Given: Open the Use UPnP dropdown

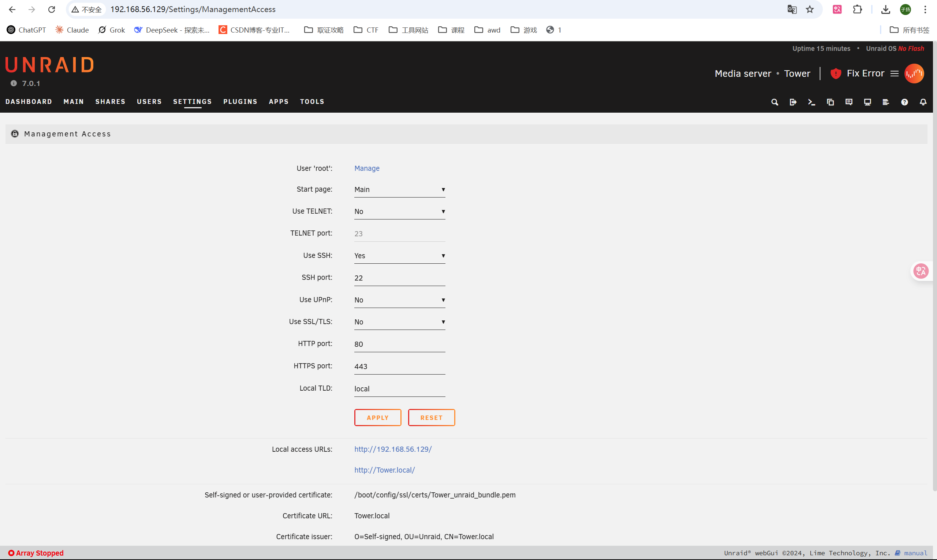Looking at the screenshot, I should [399, 300].
